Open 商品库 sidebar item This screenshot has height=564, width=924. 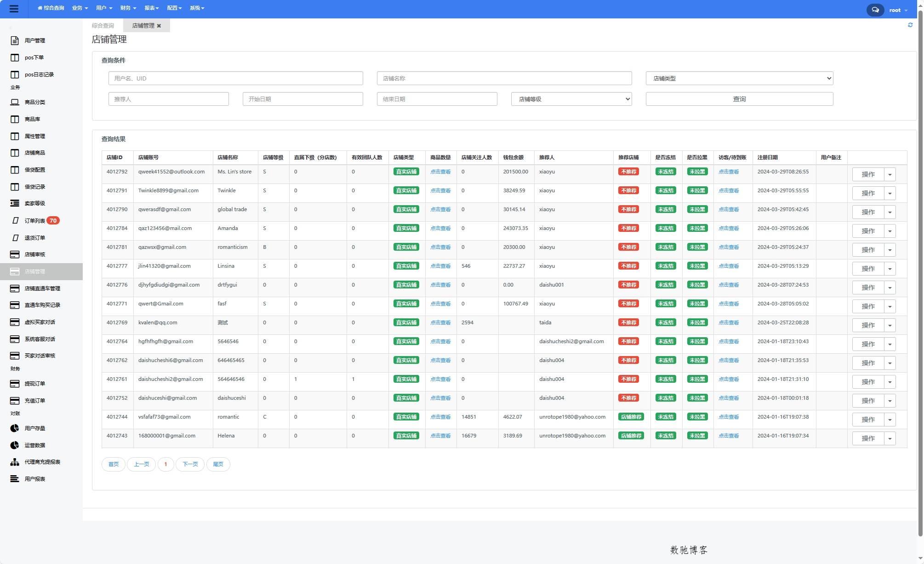(32, 119)
